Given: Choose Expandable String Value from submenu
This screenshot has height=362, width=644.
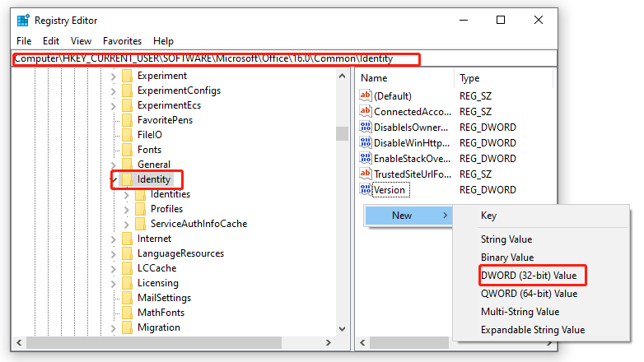Looking at the screenshot, I should point(533,330).
